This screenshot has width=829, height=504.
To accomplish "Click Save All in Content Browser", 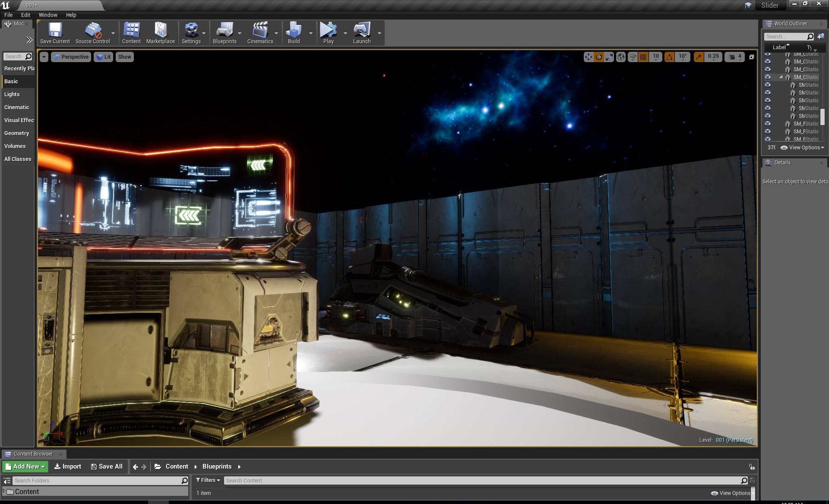I will click(x=107, y=466).
